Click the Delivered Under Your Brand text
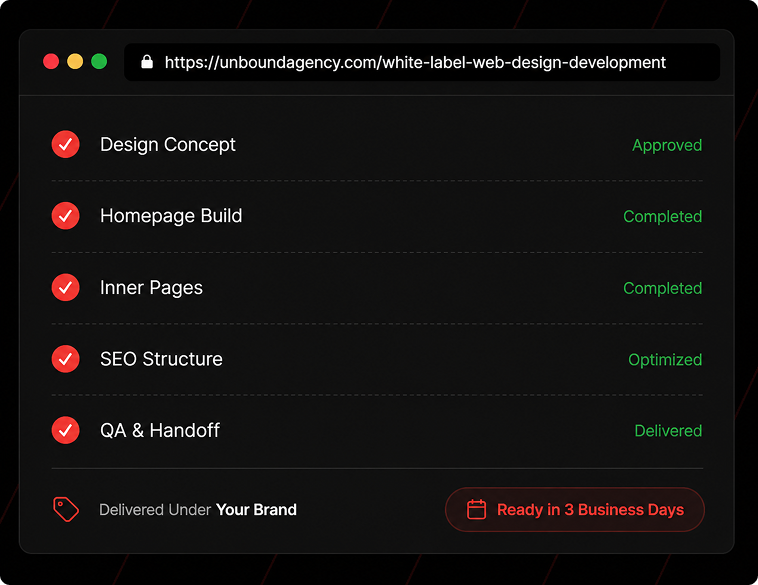This screenshot has width=758, height=585. pos(198,510)
